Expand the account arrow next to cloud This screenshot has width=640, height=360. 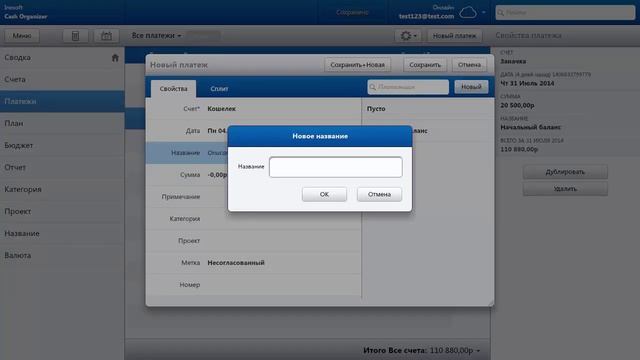pos(484,12)
